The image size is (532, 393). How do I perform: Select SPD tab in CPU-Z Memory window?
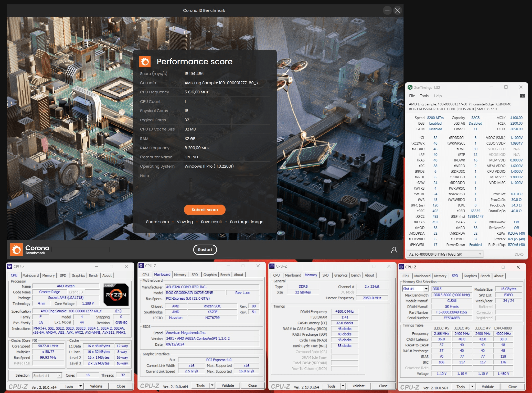325,275
